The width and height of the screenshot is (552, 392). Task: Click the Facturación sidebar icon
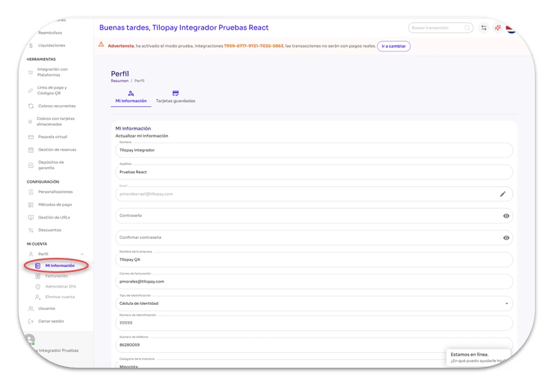38,276
